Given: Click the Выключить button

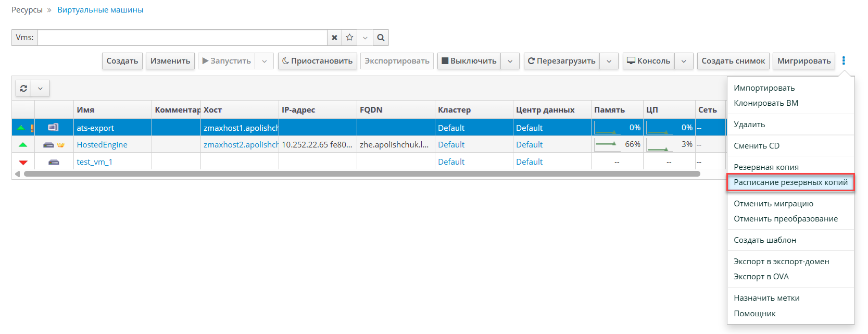Looking at the screenshot, I should (x=469, y=61).
